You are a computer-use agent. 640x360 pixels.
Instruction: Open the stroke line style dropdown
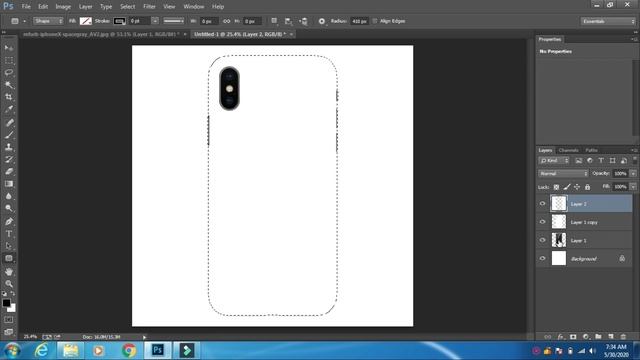[x=173, y=21]
